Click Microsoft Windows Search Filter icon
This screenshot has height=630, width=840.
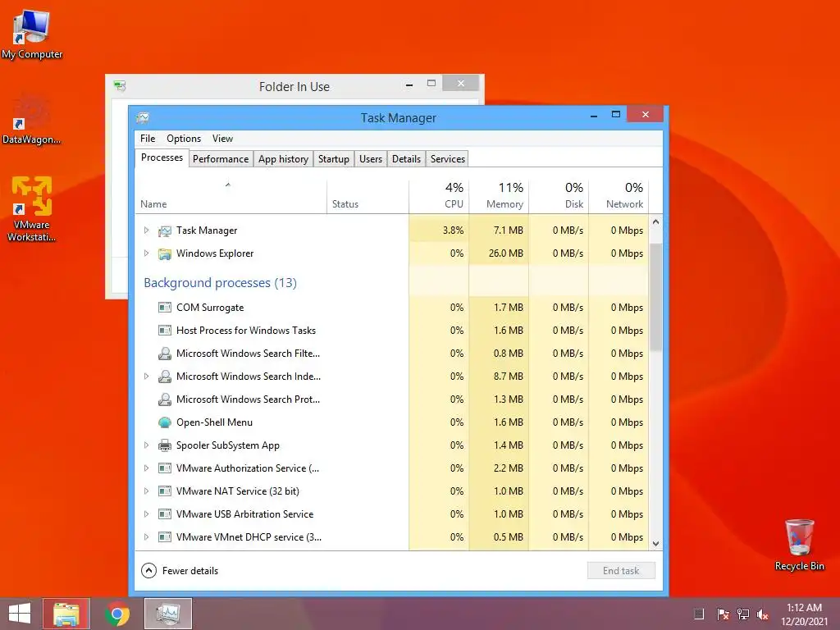164,354
